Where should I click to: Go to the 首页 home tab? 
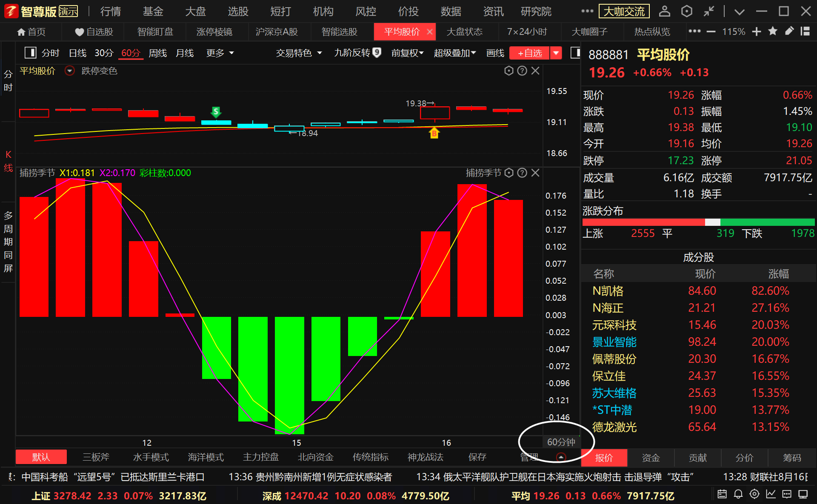pyautogui.click(x=31, y=31)
